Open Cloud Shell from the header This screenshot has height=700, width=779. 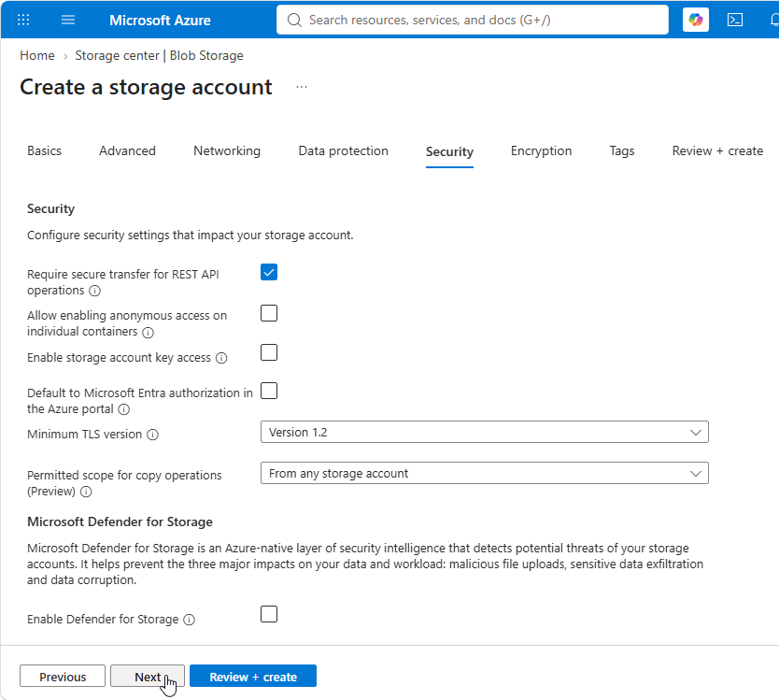735,20
